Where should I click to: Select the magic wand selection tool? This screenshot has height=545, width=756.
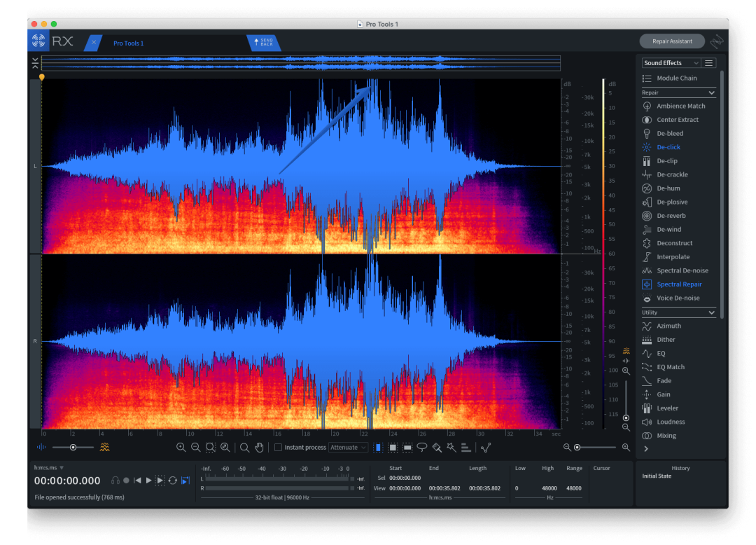(x=451, y=447)
